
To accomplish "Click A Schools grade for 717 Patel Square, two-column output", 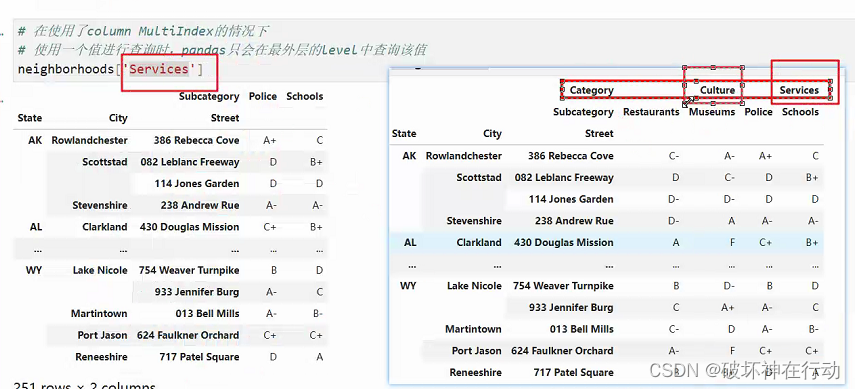I will [320, 357].
